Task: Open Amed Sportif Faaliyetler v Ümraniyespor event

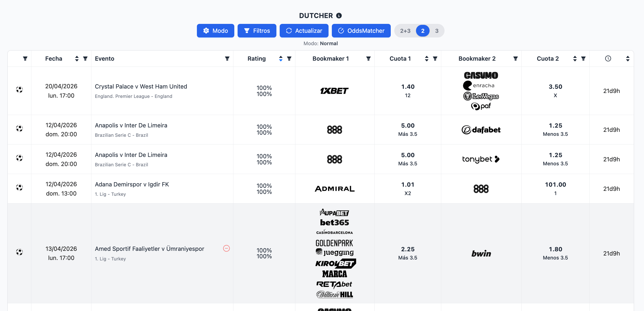Action: (149, 249)
